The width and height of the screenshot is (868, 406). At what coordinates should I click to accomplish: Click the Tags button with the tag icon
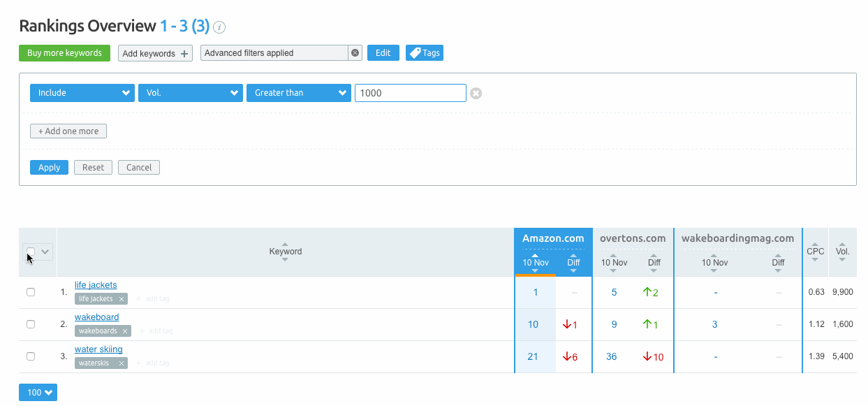424,52
